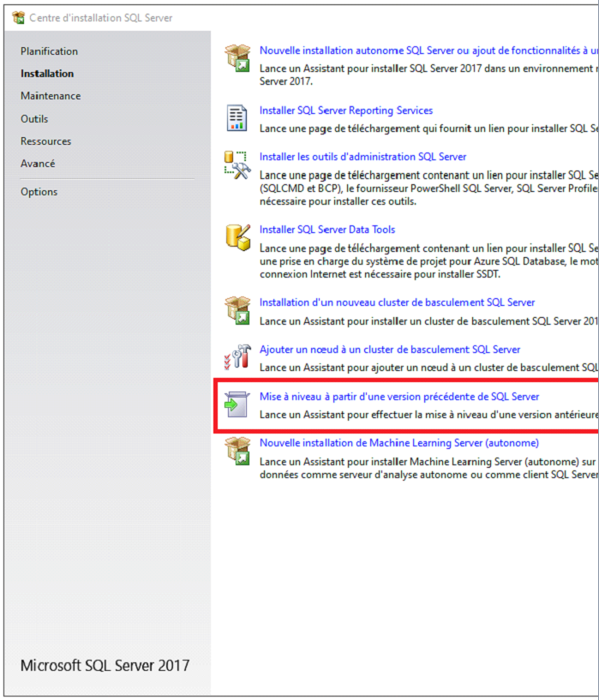Switch to the Avancé section
This screenshot has height=700, width=599.
click(38, 164)
